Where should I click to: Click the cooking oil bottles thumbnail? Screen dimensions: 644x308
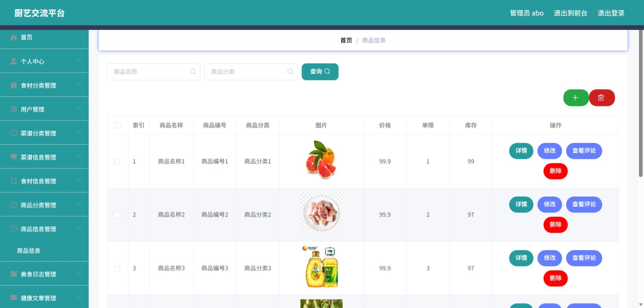point(321,267)
